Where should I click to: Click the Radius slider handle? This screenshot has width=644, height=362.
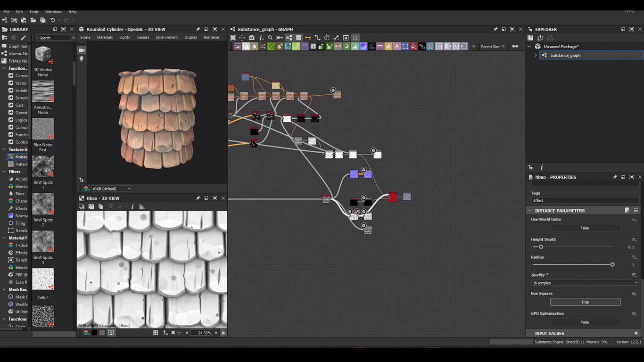(612, 265)
